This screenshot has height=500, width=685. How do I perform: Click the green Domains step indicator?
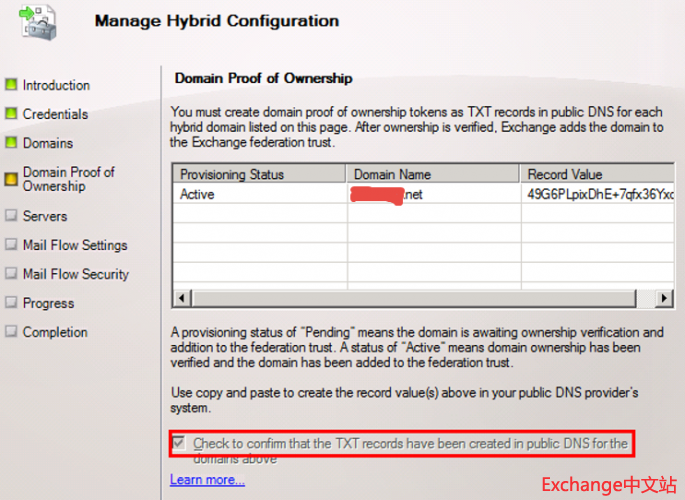coord(12,144)
